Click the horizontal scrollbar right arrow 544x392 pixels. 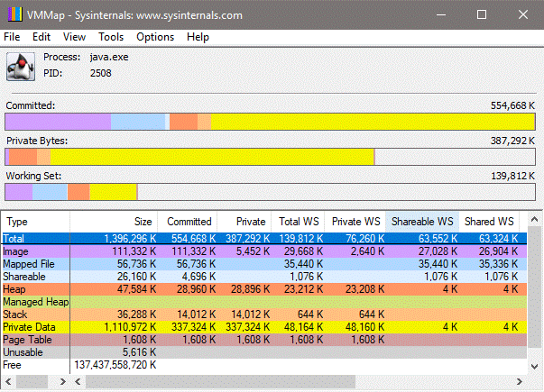(517, 383)
